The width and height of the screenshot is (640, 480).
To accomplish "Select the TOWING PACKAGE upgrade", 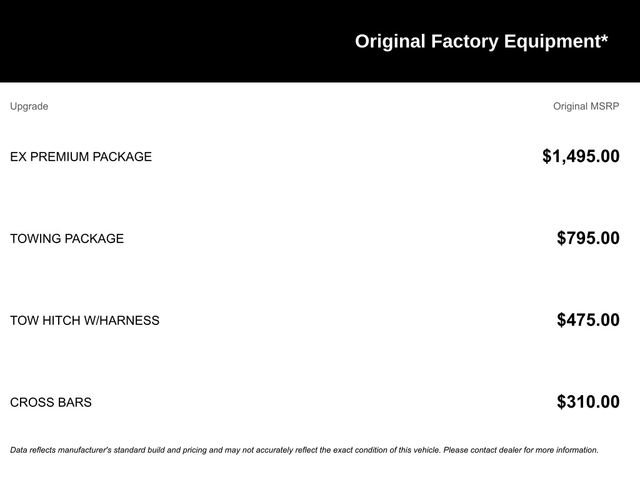I will 67,239.
